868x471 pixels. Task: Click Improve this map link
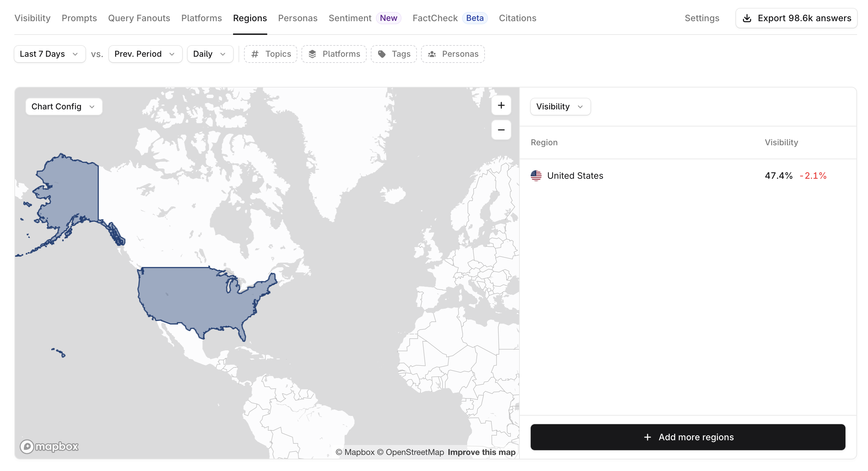tap(482, 452)
